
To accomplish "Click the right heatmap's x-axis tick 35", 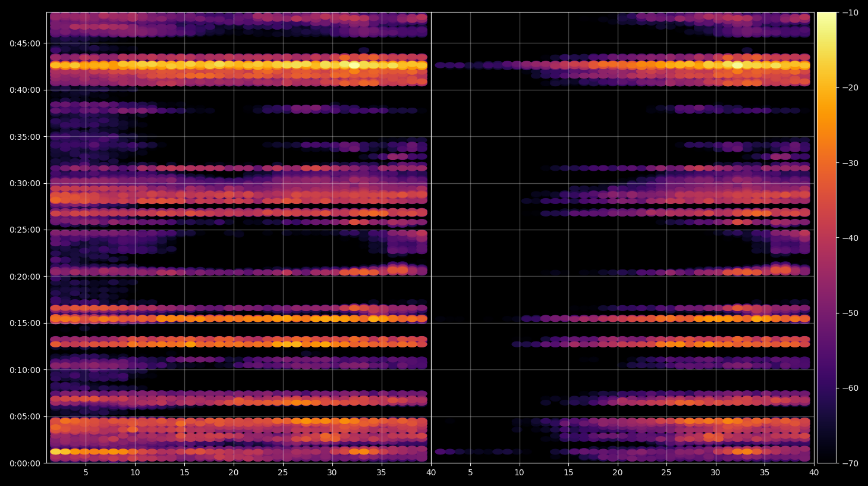I will pos(765,473).
